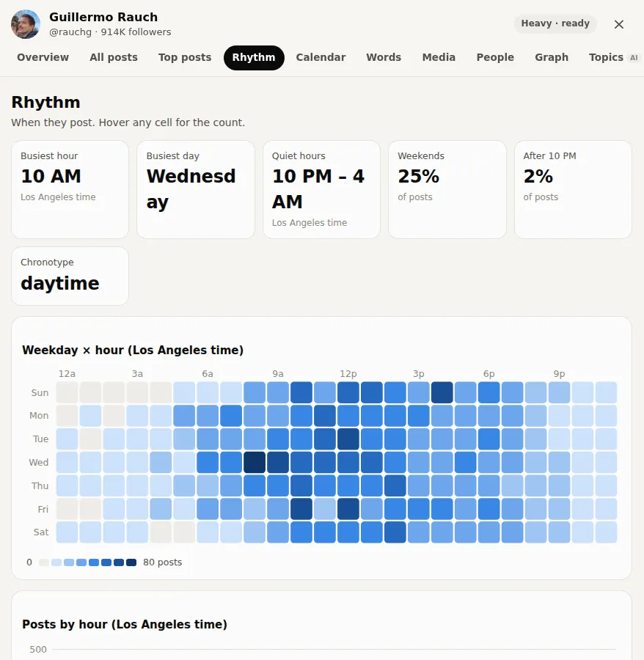Screen dimensions: 644x660
Task: Select the Rhythm tab
Action: [254, 57]
